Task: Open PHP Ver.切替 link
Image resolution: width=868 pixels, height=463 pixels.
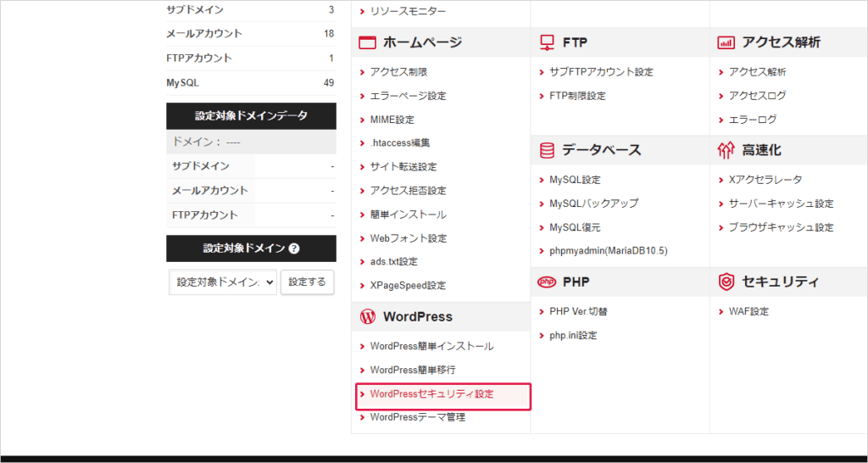Action: (579, 312)
